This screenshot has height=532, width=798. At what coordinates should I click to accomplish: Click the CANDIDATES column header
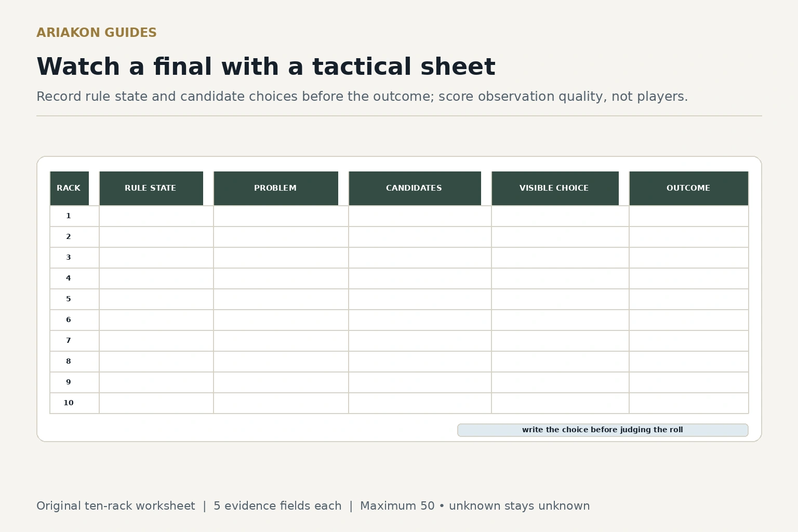point(415,188)
